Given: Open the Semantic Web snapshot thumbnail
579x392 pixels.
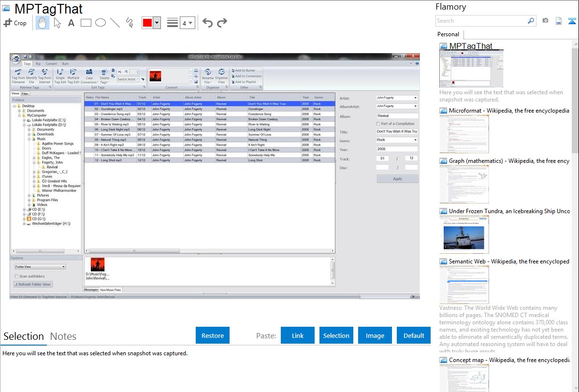Looking at the screenshot, I should tap(464, 285).
